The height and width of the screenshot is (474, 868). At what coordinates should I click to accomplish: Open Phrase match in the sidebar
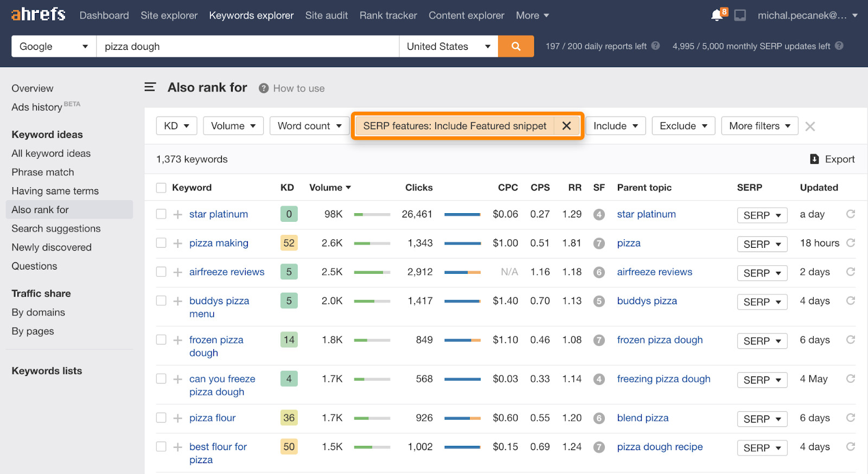click(x=43, y=172)
